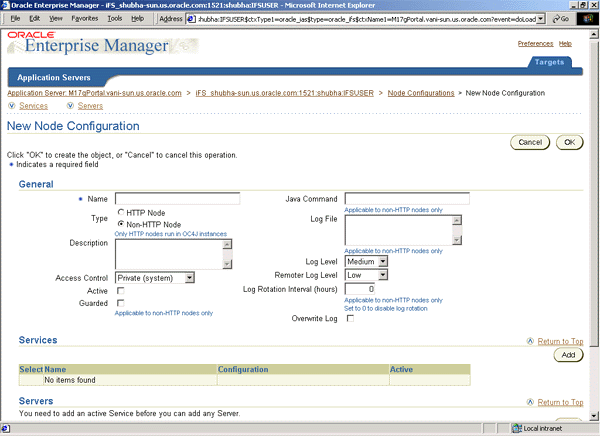Viewport: 600px width, 436px height.
Task: Click Return to Top beside Servers heading
Action: coord(560,402)
